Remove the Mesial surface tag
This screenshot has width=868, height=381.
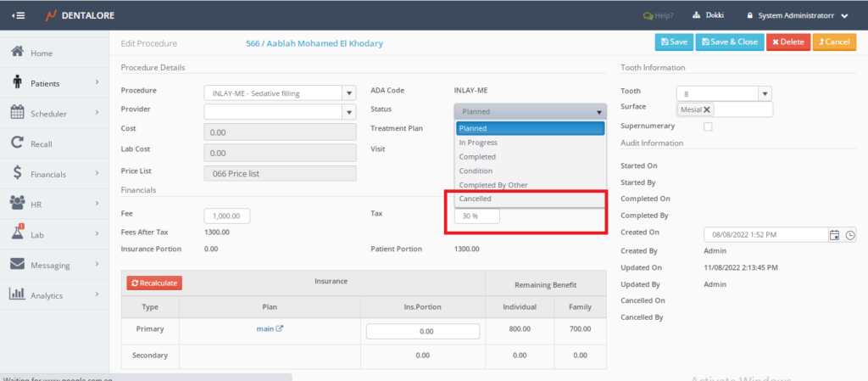[x=708, y=109]
